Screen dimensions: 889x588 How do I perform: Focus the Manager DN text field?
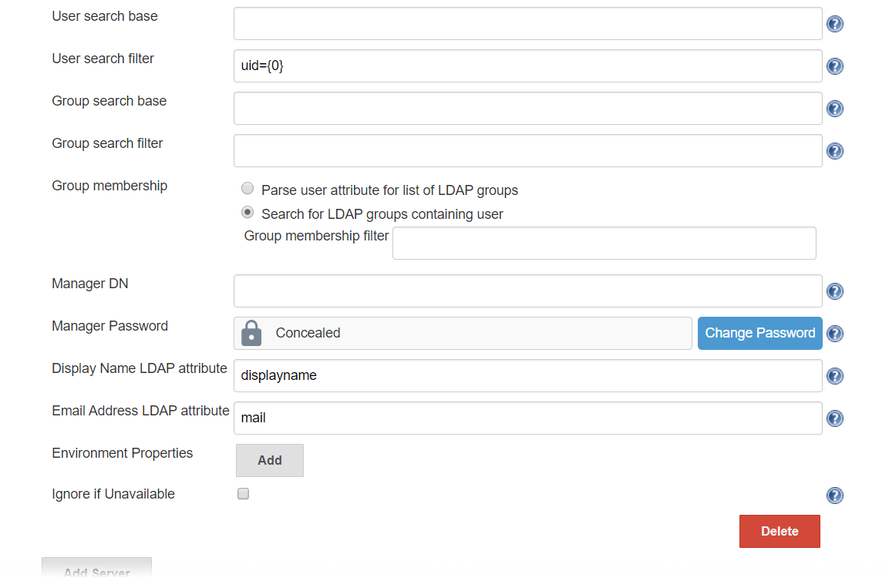pos(527,291)
